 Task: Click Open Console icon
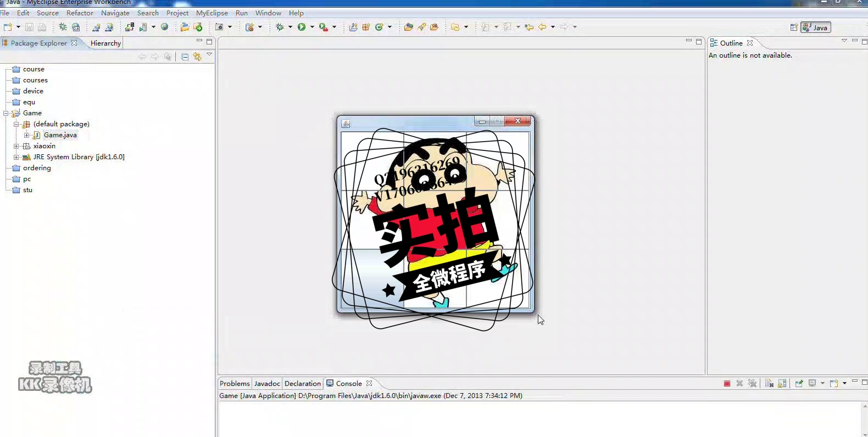(834, 383)
